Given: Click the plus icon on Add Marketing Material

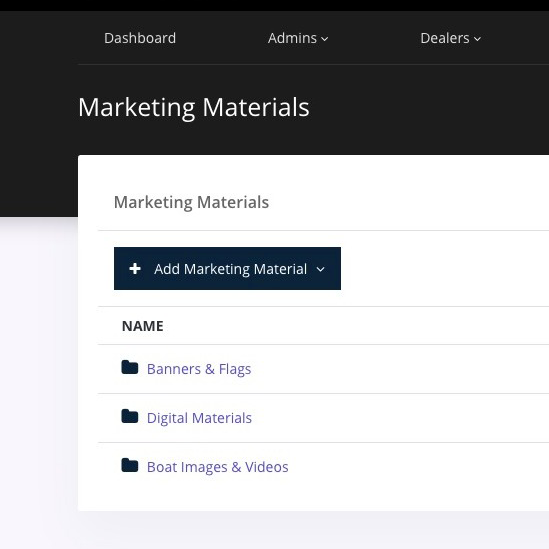Looking at the screenshot, I should coord(135,269).
